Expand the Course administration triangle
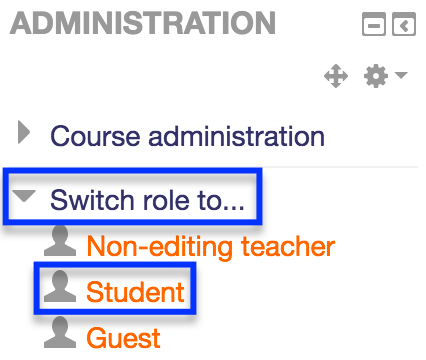 pos(24,132)
